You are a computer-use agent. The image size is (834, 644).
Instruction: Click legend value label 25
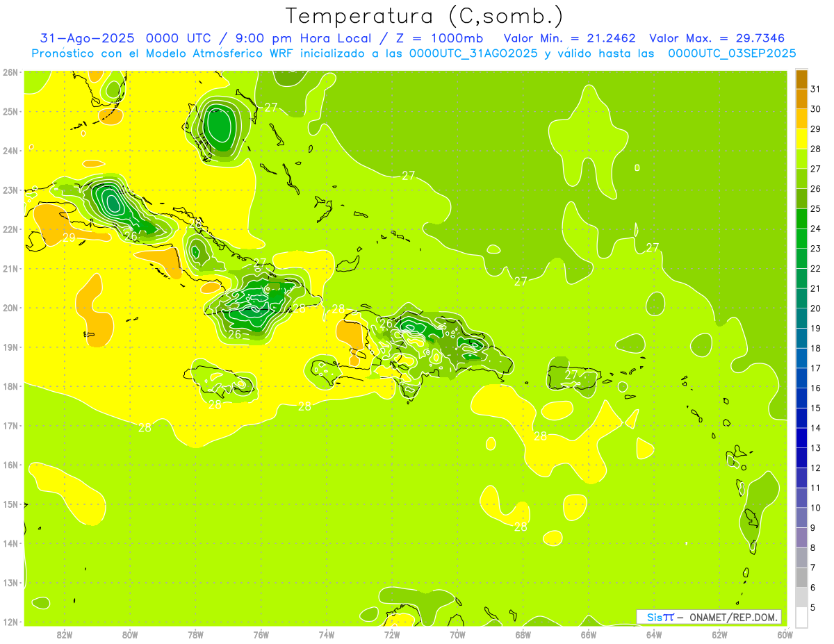coord(815,209)
